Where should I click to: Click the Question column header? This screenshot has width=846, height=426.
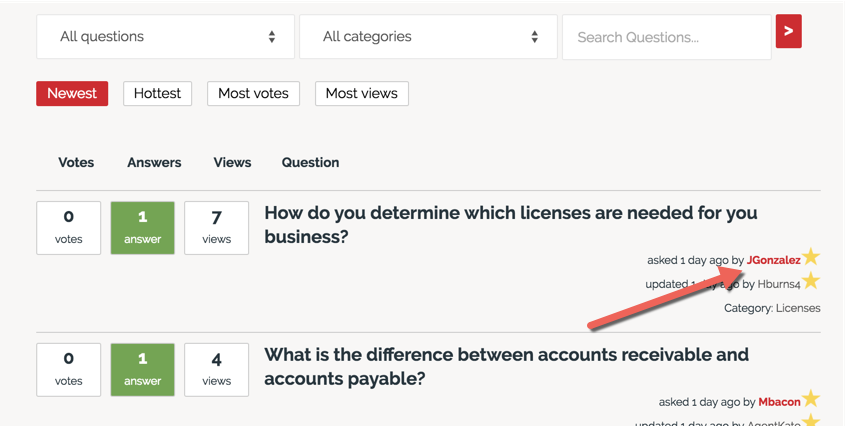pos(310,162)
